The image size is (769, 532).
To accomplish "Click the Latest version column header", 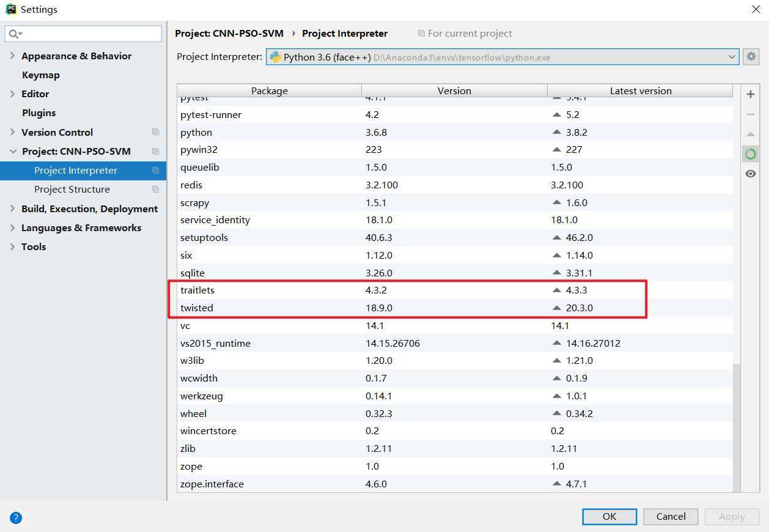I will coord(640,91).
